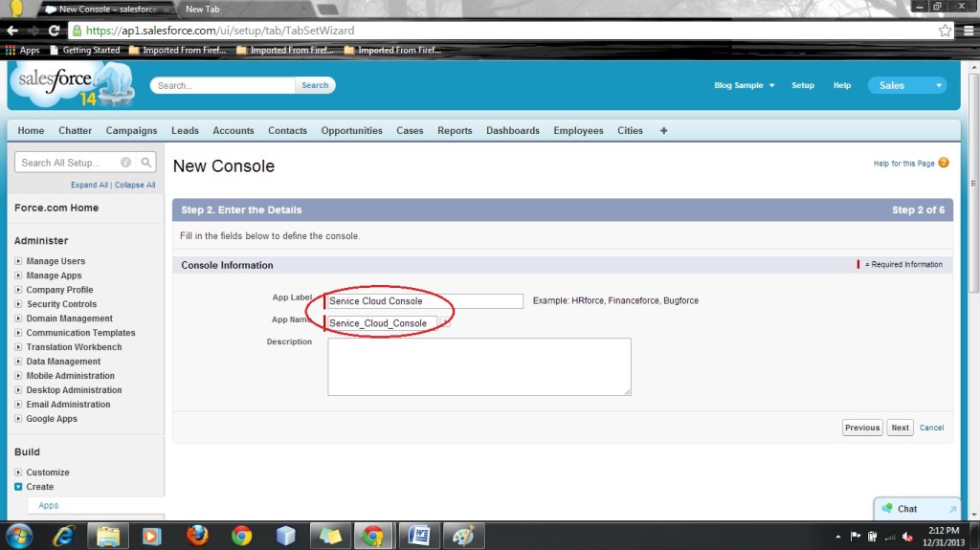Screen dimensions: 980x550
Task: Bookmark this page with the star icon
Action: coord(945,30)
